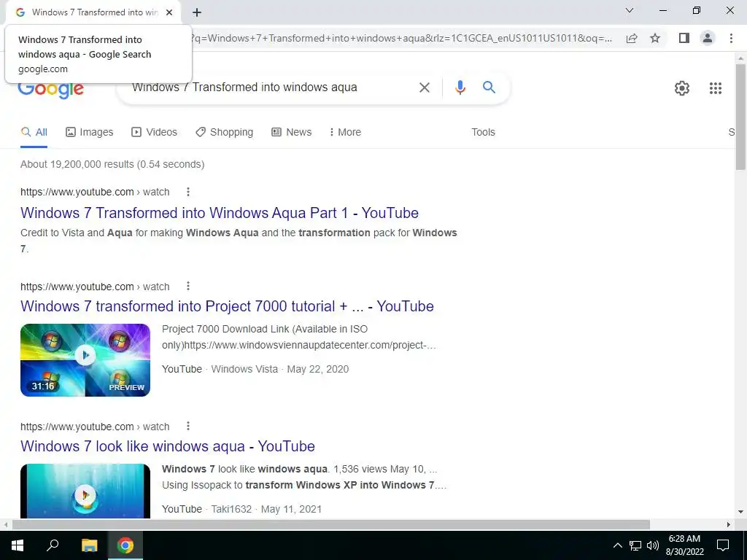Expand the More search filters
Viewport: 747px width, 560px height.
click(345, 133)
